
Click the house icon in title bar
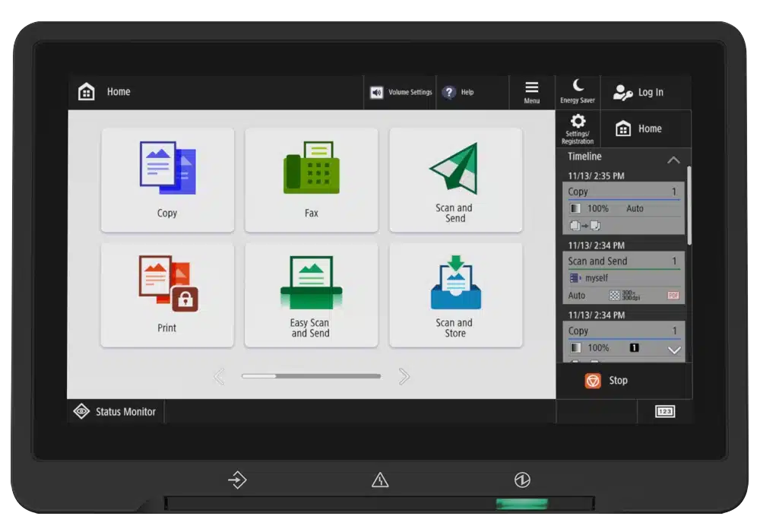click(x=87, y=91)
